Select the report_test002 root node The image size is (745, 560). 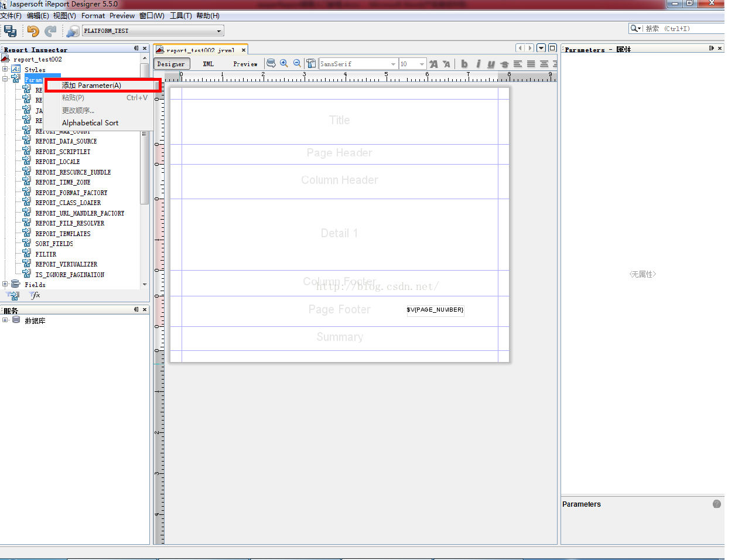coord(37,59)
